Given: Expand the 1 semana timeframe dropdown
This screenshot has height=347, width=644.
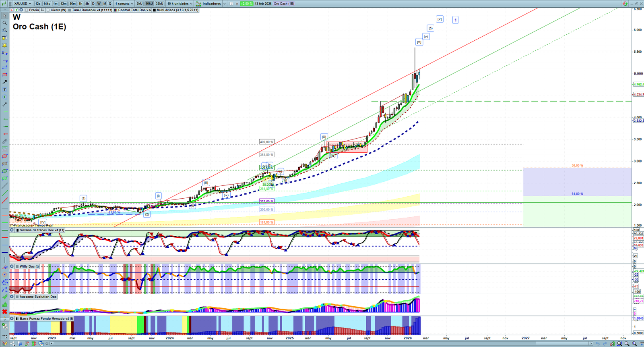Looking at the screenshot, I should [x=124, y=4].
